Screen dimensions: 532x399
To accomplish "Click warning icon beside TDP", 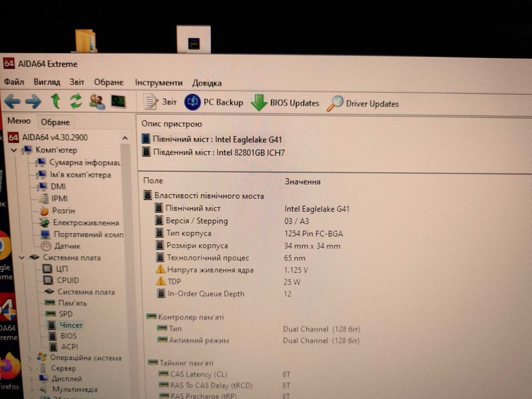I will click(161, 281).
